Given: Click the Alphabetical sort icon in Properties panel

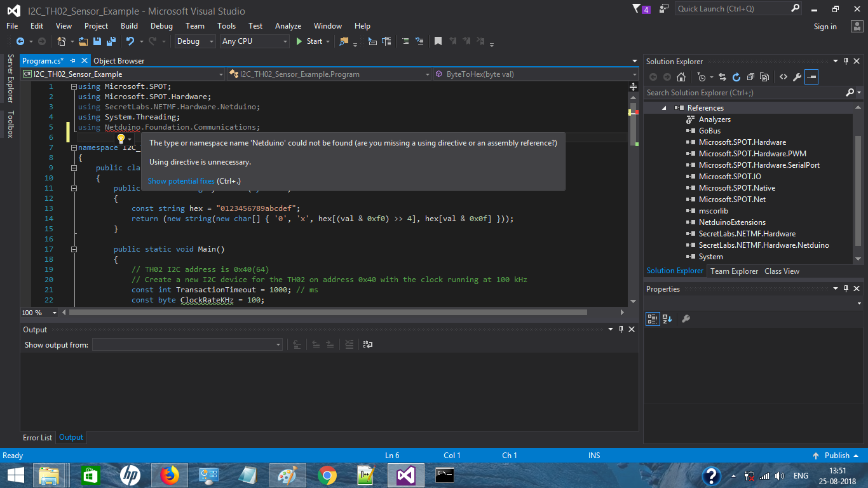Looking at the screenshot, I should [x=667, y=319].
